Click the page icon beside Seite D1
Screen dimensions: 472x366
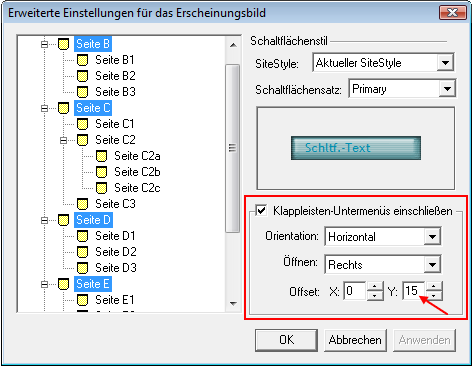click(x=82, y=236)
